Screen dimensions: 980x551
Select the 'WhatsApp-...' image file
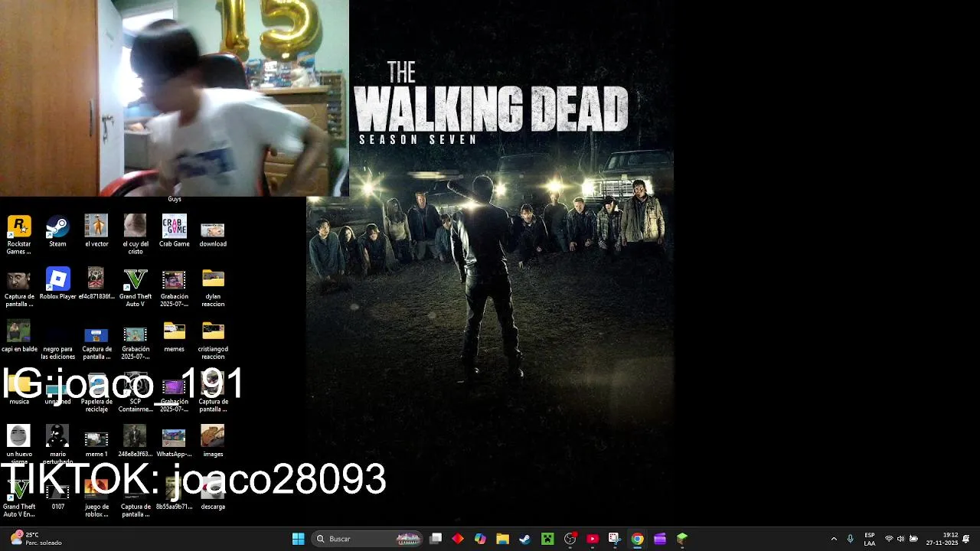174,442
